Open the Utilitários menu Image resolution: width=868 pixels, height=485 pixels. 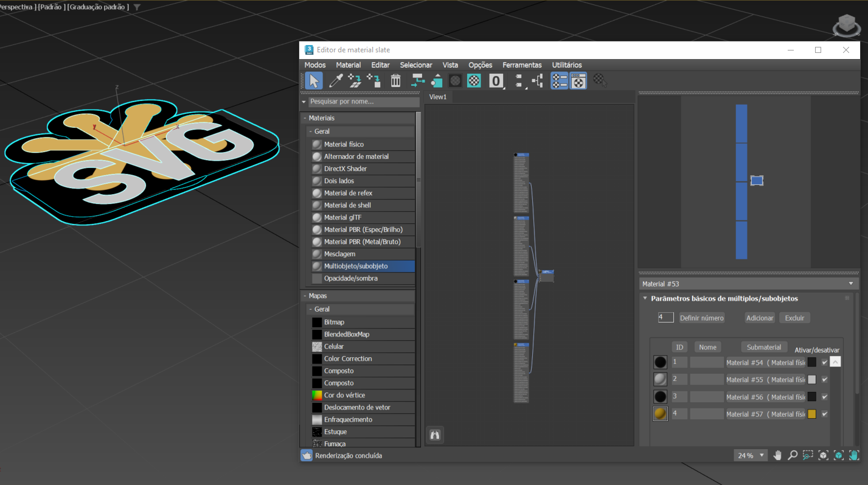tap(567, 65)
